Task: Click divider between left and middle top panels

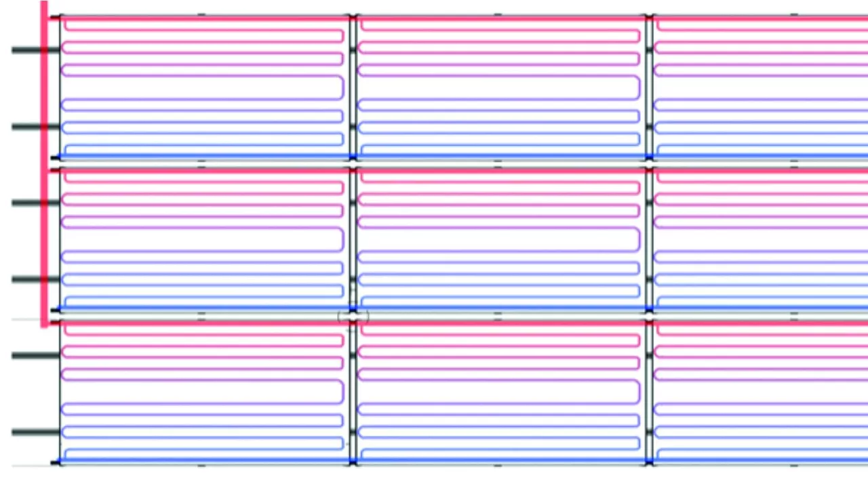Action: pos(352,87)
